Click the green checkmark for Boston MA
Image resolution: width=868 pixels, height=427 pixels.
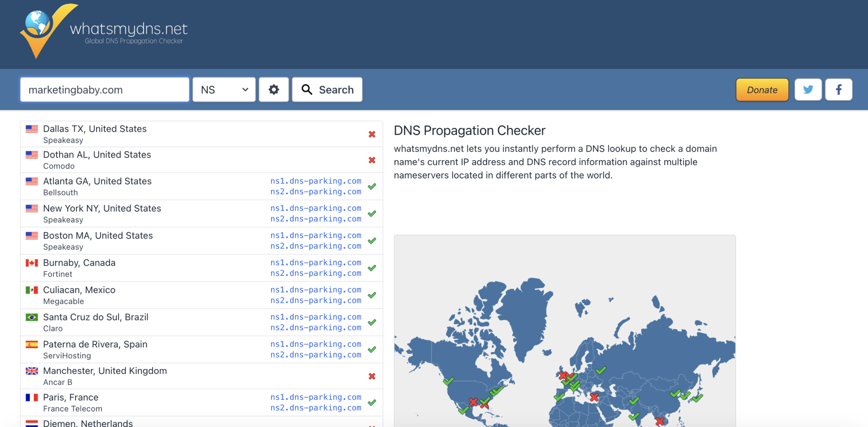tap(372, 241)
